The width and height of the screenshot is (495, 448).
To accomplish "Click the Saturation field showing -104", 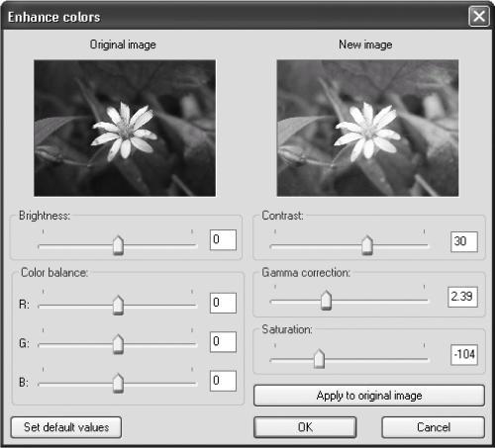I will click(464, 355).
